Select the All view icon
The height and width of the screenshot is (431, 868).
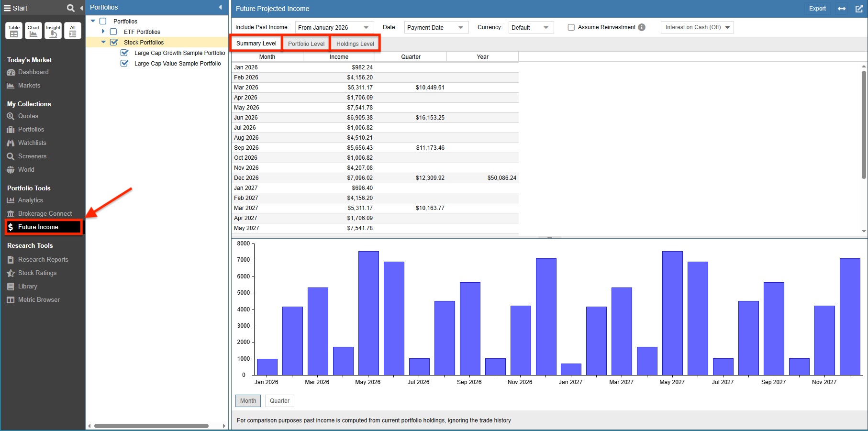pos(73,31)
